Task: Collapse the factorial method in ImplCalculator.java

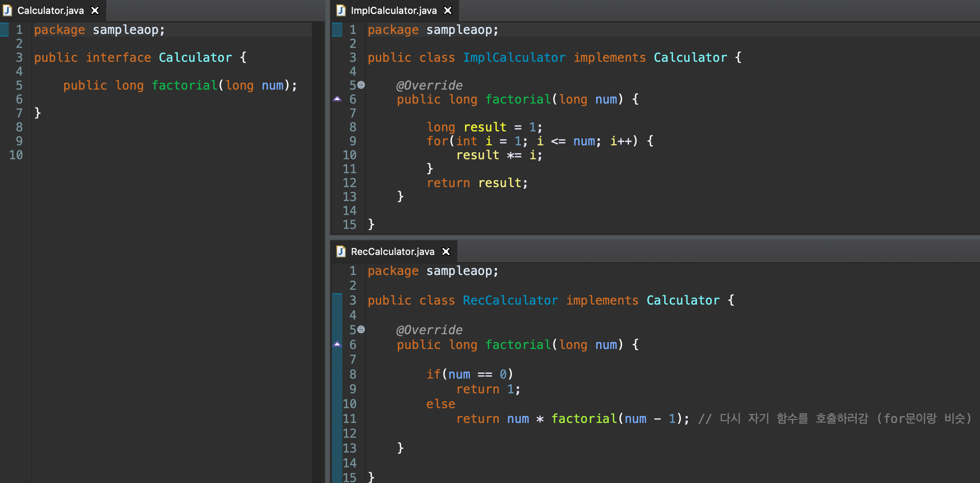Action: [x=361, y=85]
